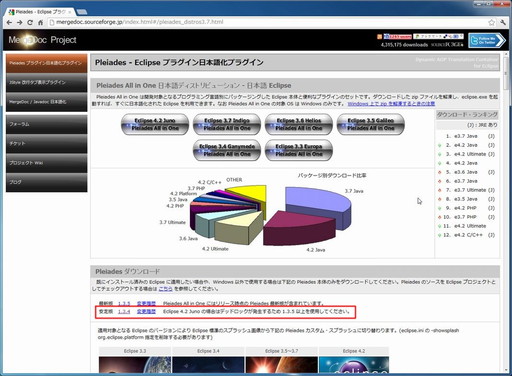
Task: Click the Hatena bookmark users badge
Action: 397,36
